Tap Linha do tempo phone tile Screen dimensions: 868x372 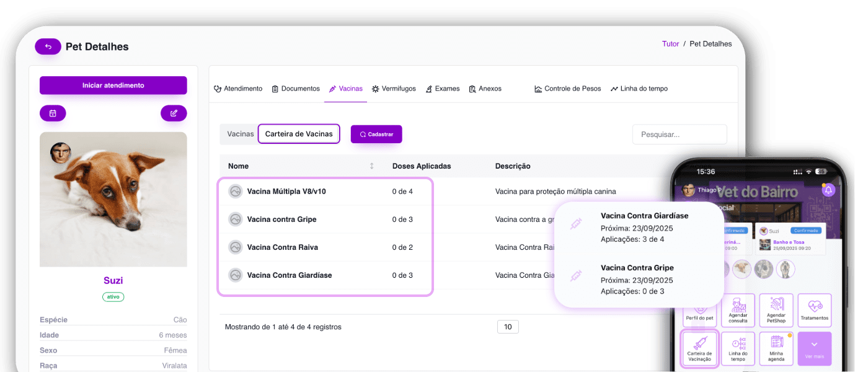738,348
